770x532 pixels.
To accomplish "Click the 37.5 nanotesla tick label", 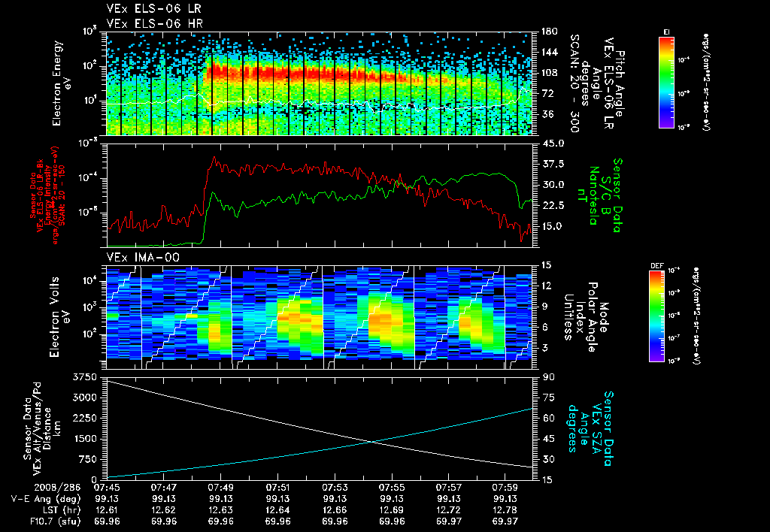I will 553,164.
